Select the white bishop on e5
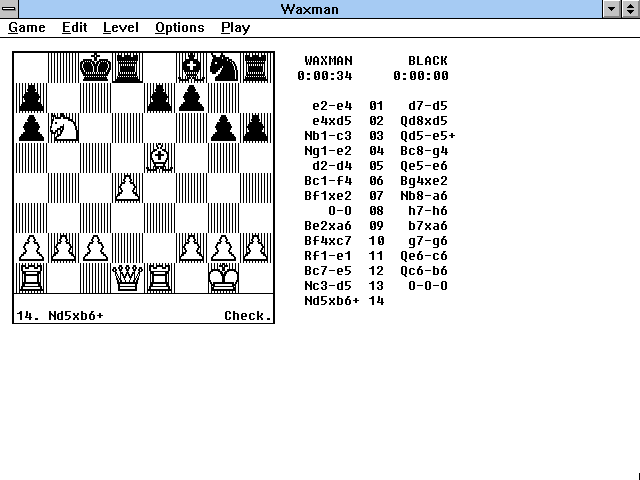Viewport: 640px width, 480px height. click(x=159, y=158)
